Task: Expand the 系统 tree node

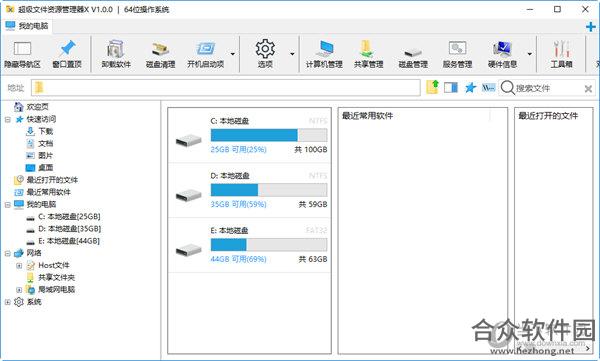Action: click(8, 302)
